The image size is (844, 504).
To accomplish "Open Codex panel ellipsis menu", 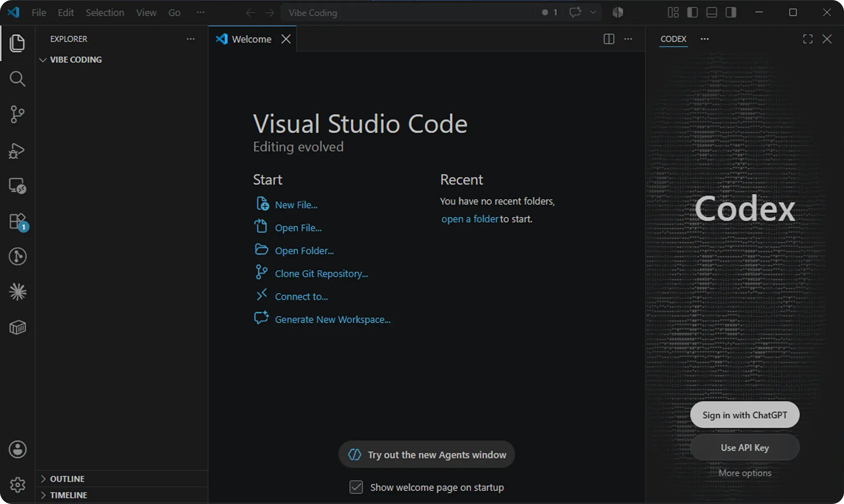I will point(704,39).
